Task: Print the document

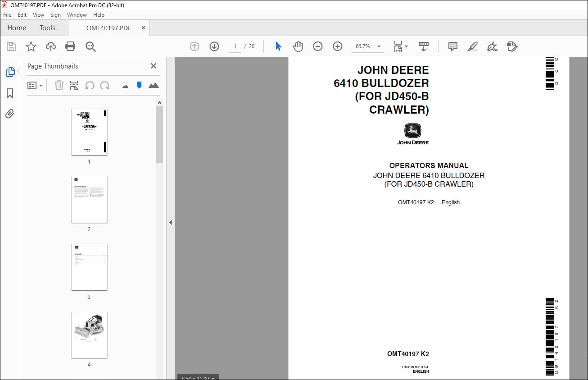Action: coord(70,46)
